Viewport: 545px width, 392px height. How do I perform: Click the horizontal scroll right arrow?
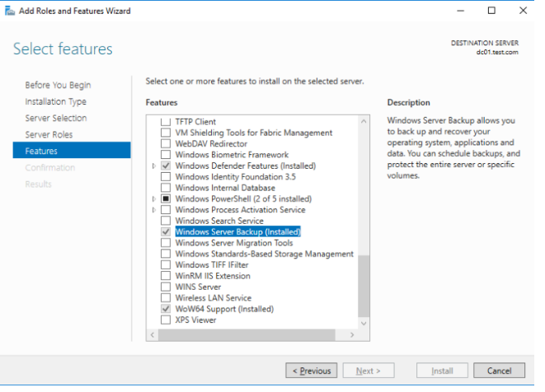tap(352, 334)
